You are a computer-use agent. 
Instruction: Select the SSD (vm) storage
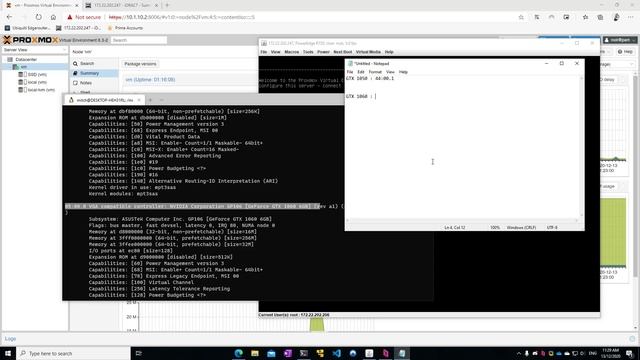tap(37, 75)
